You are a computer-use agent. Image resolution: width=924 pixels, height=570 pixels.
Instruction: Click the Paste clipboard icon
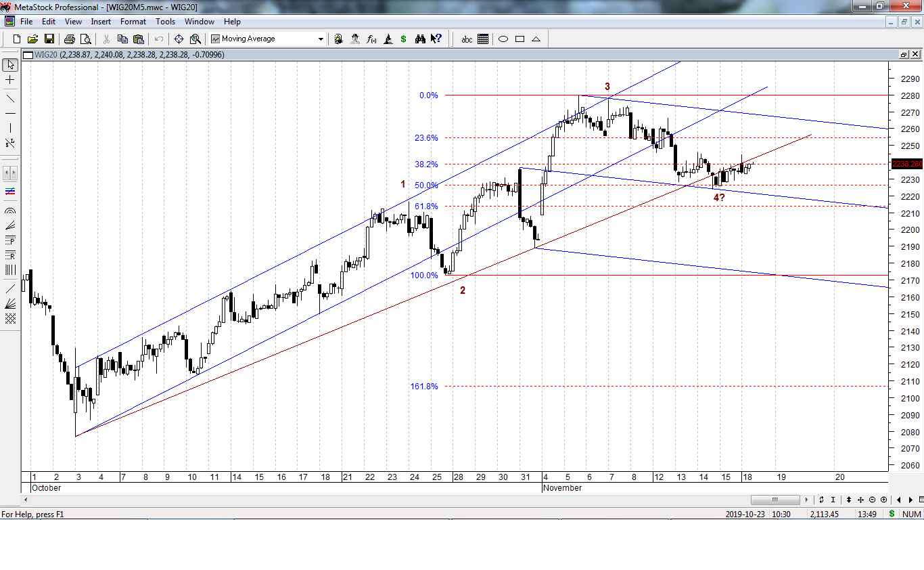coord(138,39)
